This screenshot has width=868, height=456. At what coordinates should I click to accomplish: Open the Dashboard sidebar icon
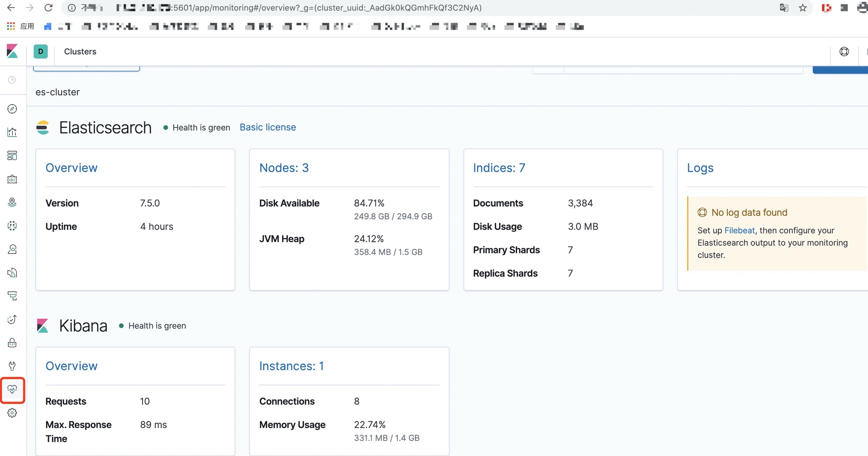[12, 156]
